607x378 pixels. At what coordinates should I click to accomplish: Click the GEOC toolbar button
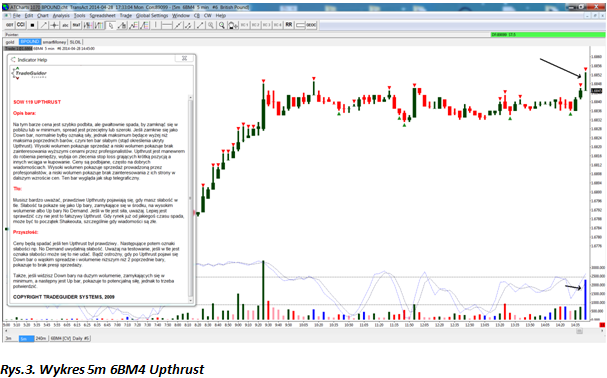pos(311,25)
